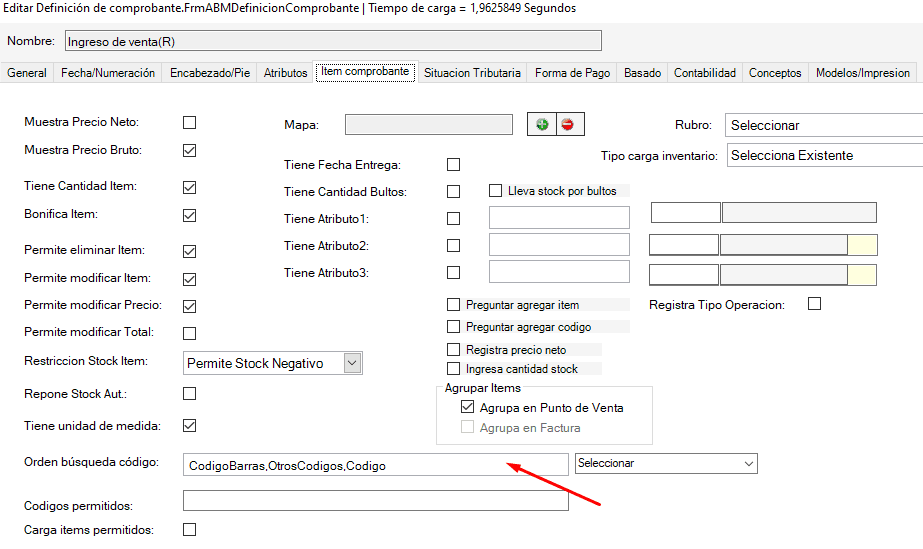Go to the Forma de Pago tab

click(572, 73)
